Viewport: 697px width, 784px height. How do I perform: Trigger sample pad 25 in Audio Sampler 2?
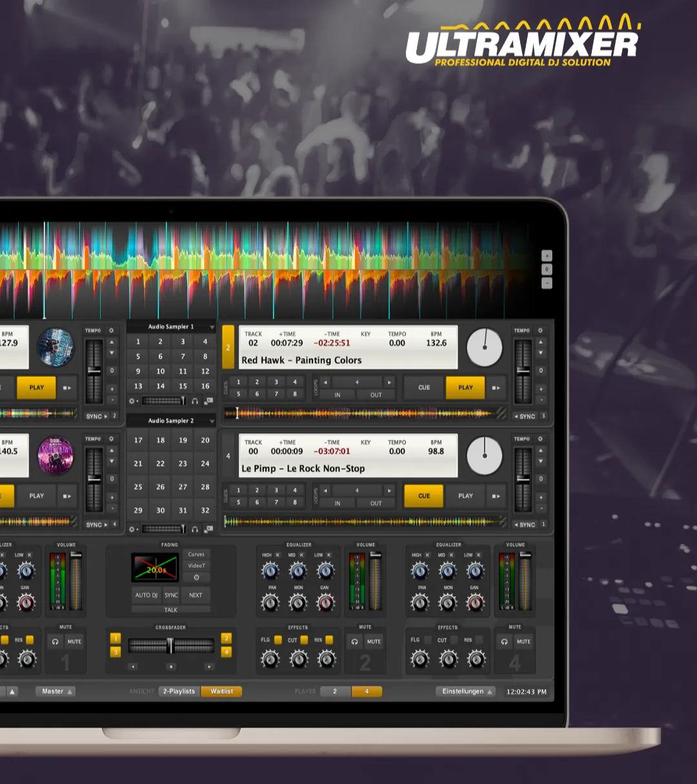[138, 487]
